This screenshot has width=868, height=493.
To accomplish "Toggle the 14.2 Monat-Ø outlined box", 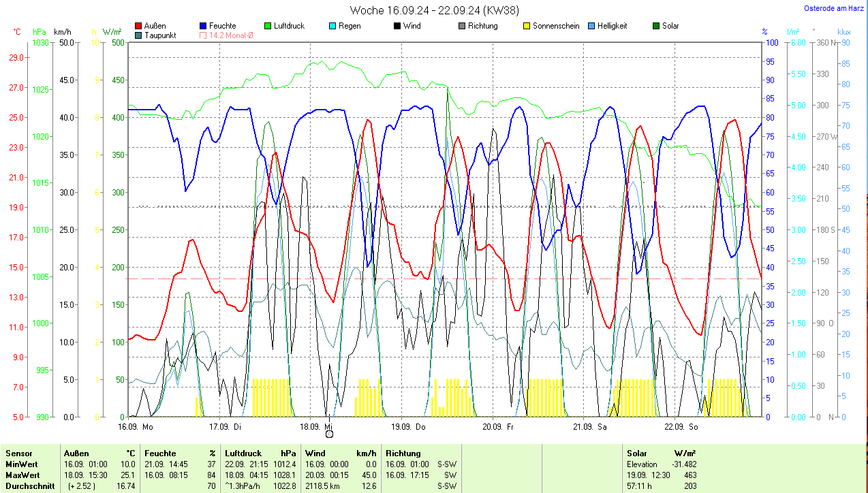I will [x=204, y=35].
